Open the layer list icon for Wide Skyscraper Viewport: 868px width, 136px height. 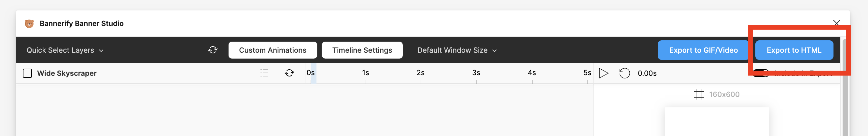[x=264, y=73]
